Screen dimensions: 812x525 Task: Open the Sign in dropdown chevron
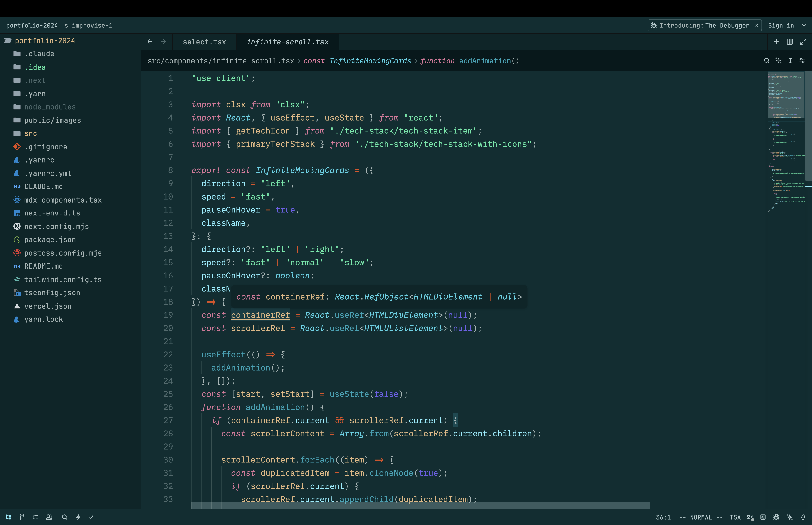tap(804, 26)
